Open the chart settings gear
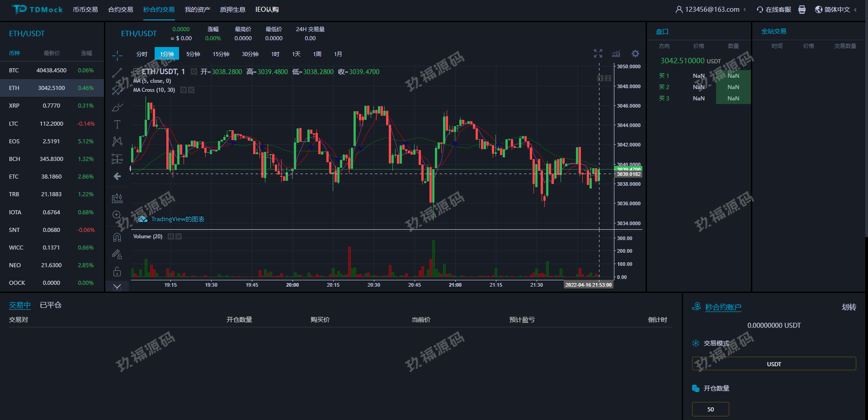This screenshot has height=420, width=868. click(635, 54)
